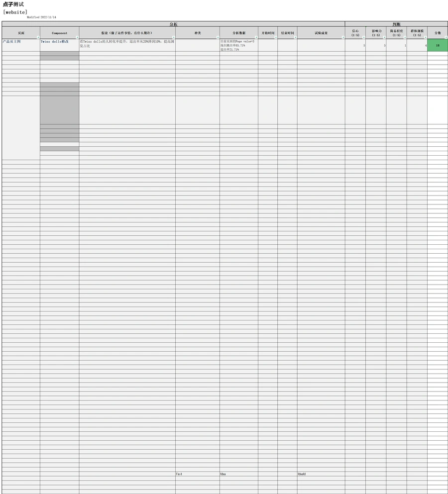Select the 开始时间 column header
Screen dimensions: 448x494
coord(268,33)
